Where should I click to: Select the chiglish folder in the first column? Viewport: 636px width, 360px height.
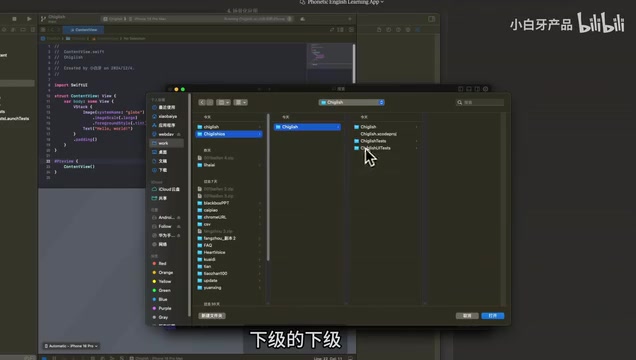pyautogui.click(x=229, y=127)
